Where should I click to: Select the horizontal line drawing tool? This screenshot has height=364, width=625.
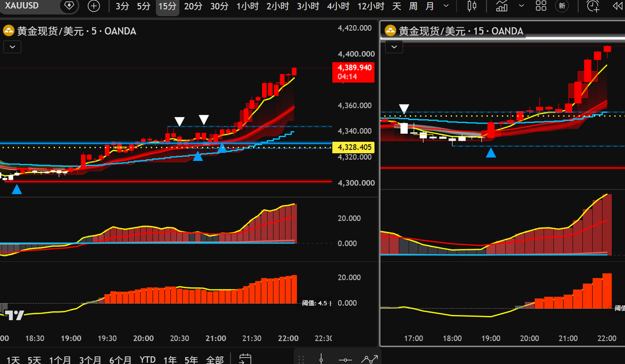(x=344, y=359)
